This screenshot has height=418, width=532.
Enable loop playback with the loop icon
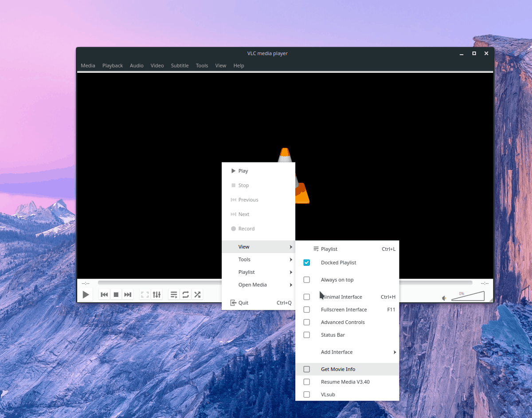coord(185,294)
